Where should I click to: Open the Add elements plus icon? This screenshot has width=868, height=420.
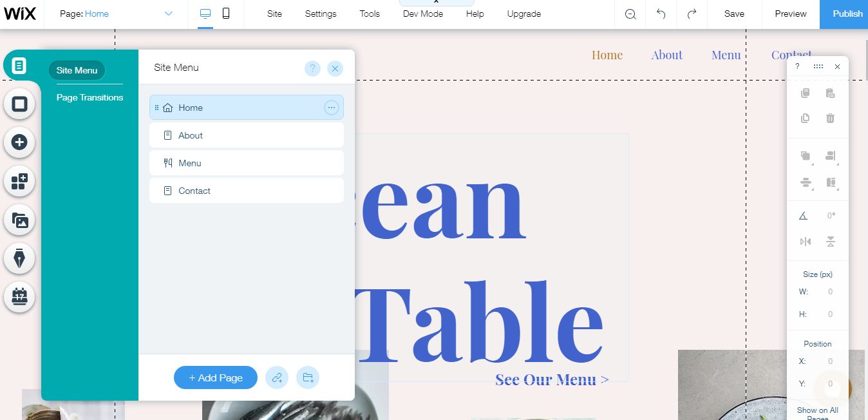point(19,142)
